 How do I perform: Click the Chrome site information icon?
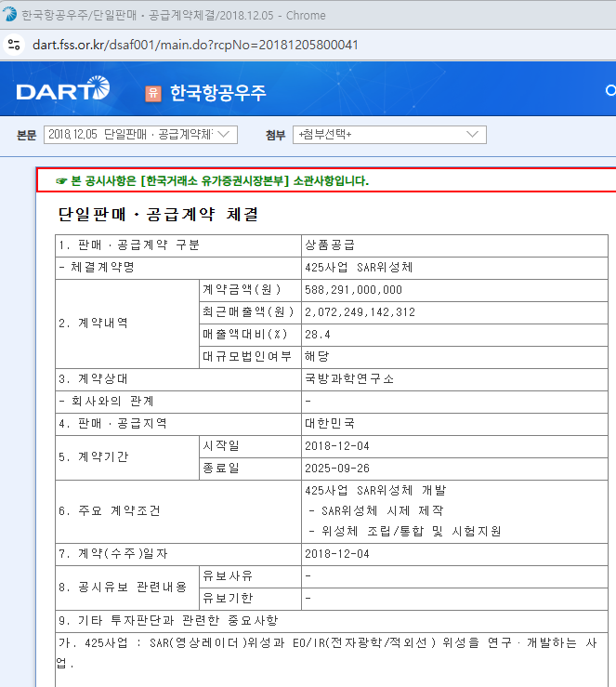[x=14, y=45]
